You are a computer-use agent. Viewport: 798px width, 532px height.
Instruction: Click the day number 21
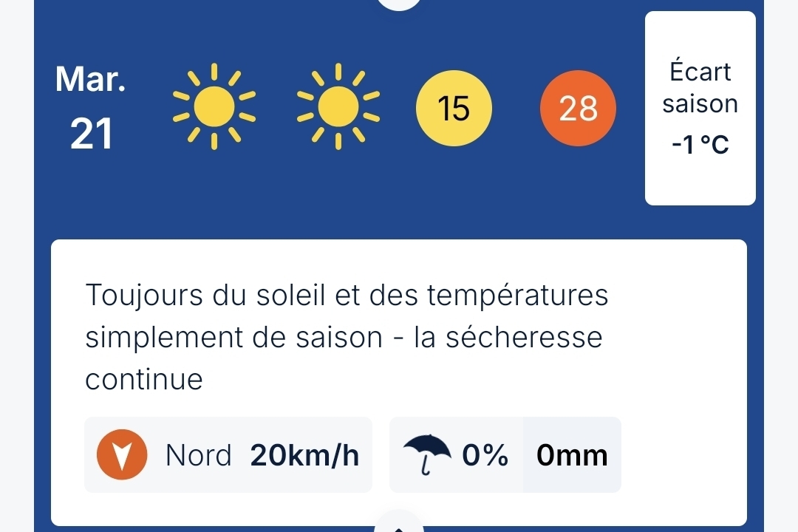(91, 134)
